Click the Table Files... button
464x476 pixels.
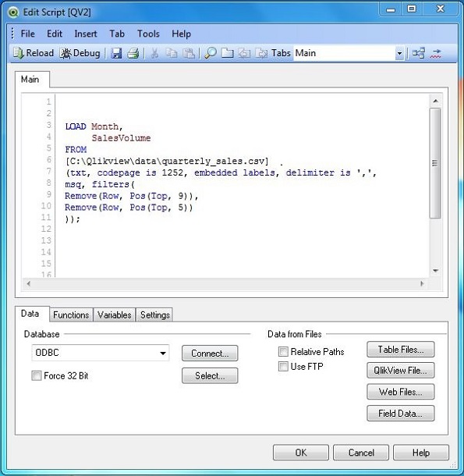(401, 350)
